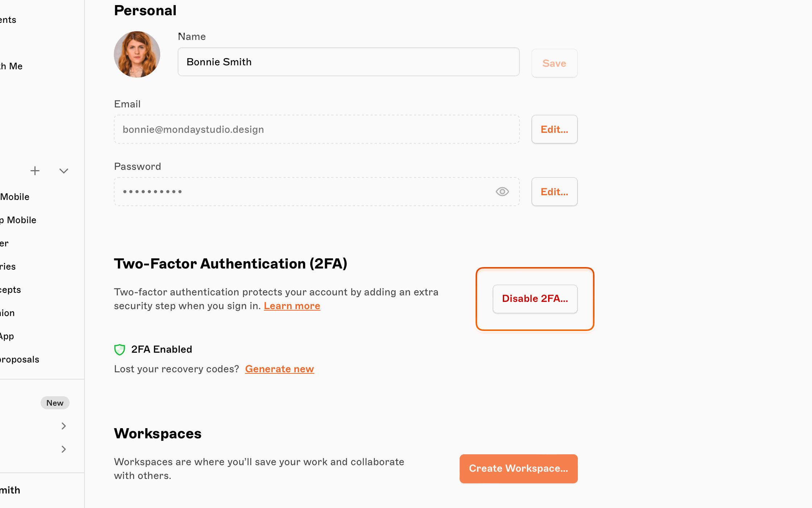This screenshot has height=508, width=812.
Task: Disable two-factor authentication
Action: (x=535, y=299)
